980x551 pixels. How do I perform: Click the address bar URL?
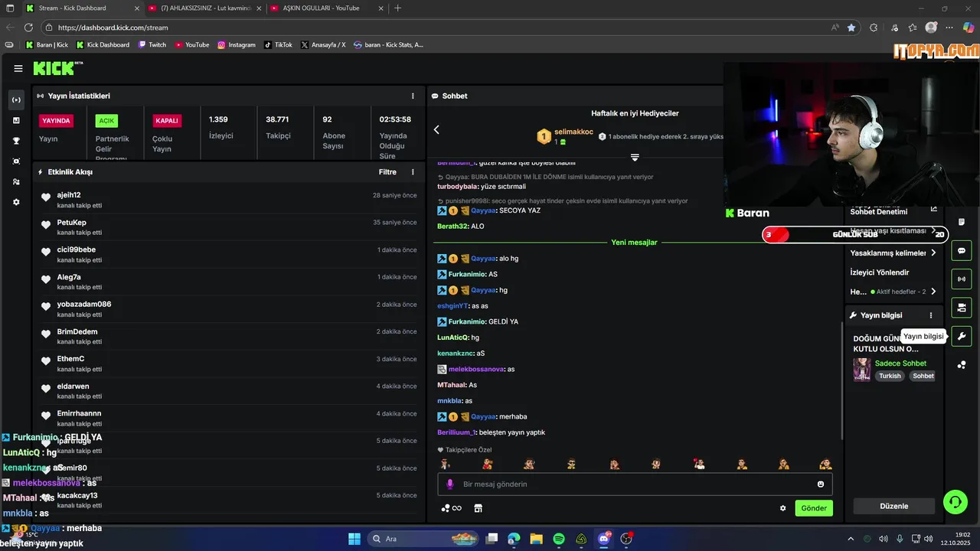(x=113, y=28)
